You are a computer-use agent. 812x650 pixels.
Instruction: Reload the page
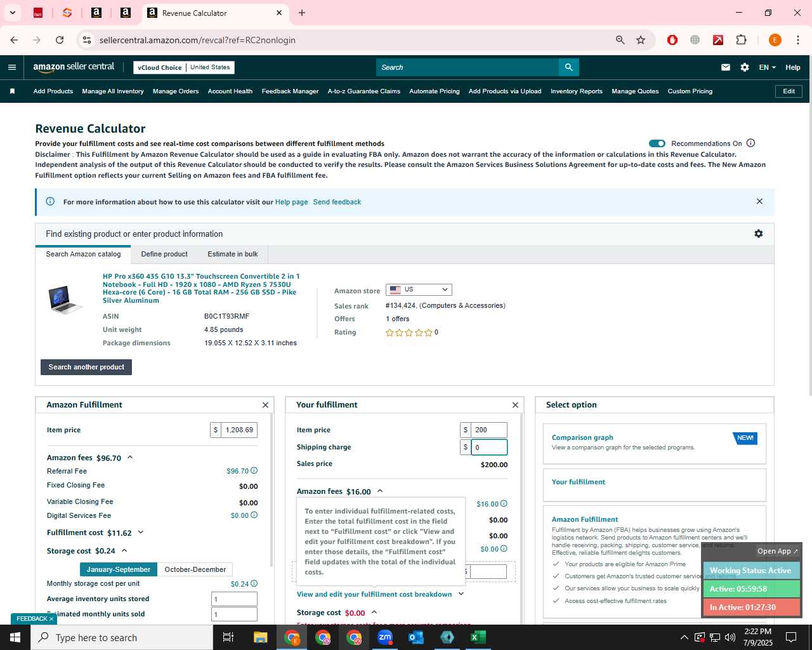coord(60,40)
